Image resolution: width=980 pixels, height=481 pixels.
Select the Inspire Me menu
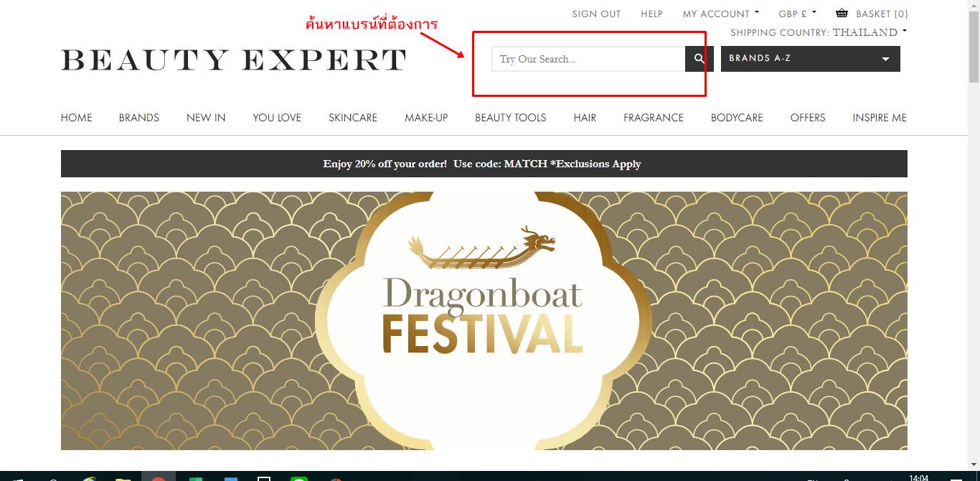click(880, 118)
